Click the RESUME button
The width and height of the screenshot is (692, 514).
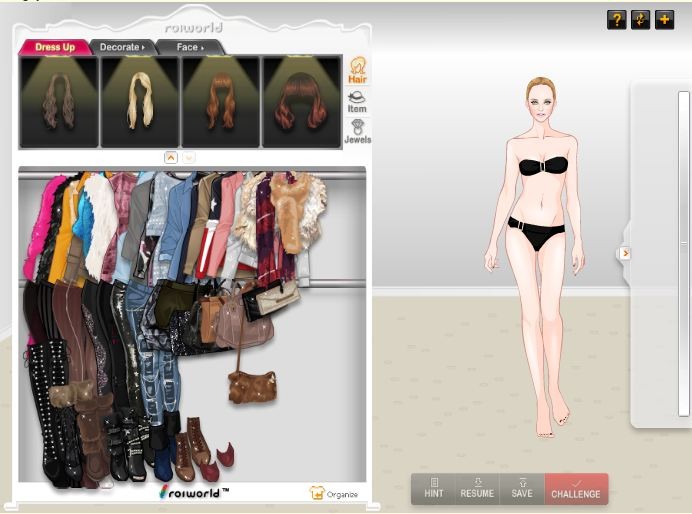coord(477,488)
